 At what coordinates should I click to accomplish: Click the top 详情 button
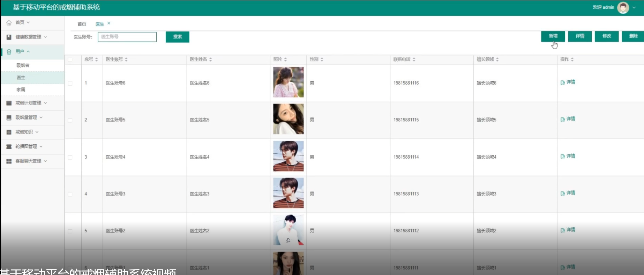pos(580,36)
